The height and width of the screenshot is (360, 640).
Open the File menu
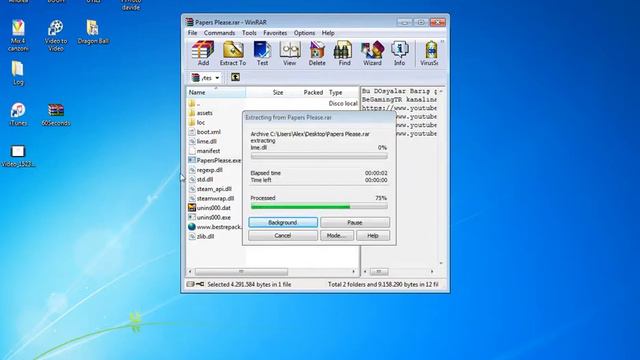(x=192, y=33)
